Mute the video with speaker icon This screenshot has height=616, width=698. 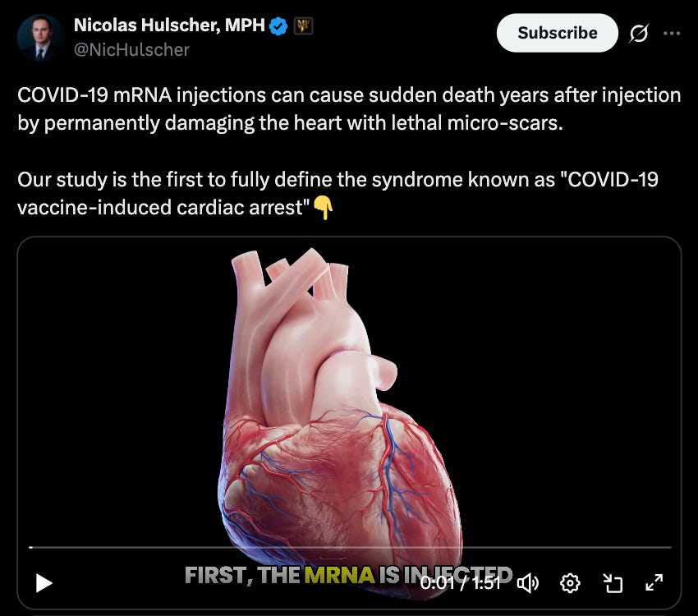coord(527,583)
